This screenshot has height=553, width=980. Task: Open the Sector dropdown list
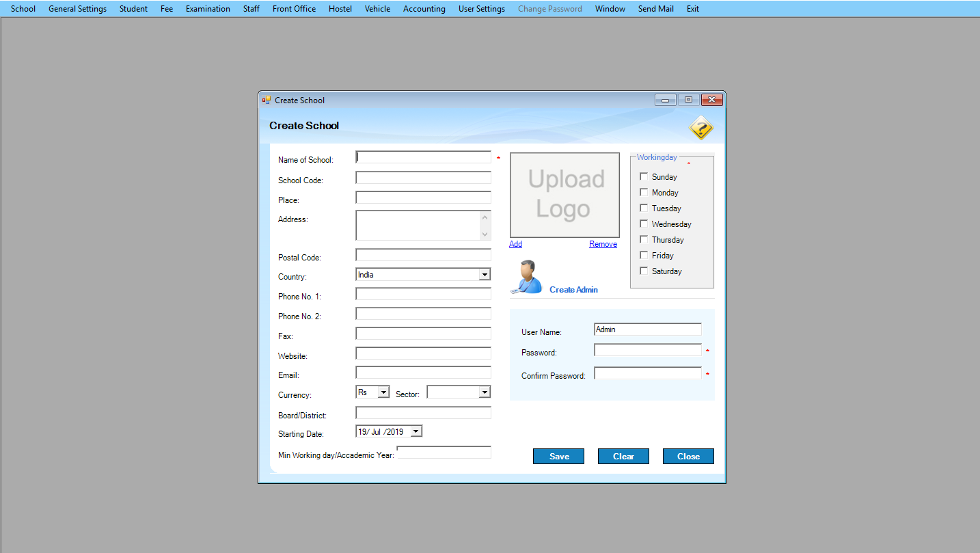click(485, 392)
